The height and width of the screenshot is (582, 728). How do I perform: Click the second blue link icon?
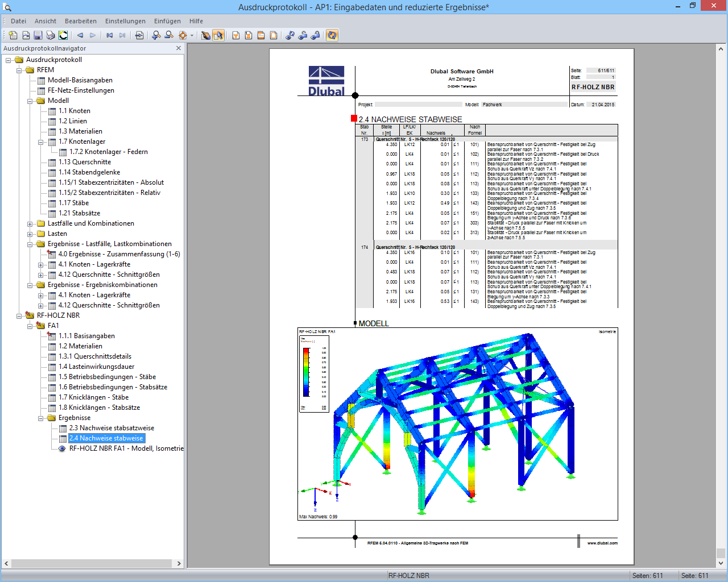click(303, 35)
